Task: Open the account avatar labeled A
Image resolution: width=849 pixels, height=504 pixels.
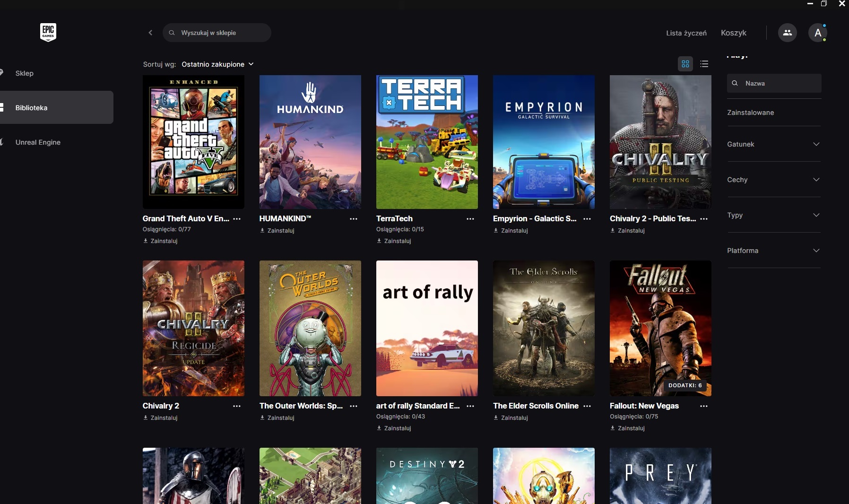Action: (817, 33)
